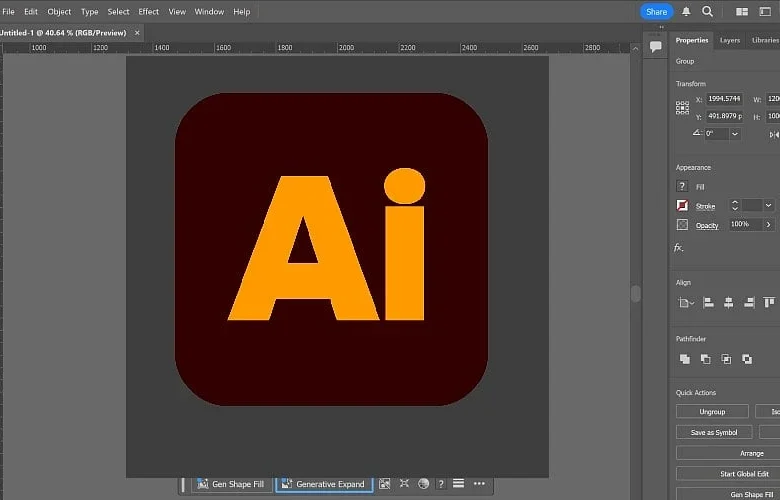Open the View menu

coord(177,11)
